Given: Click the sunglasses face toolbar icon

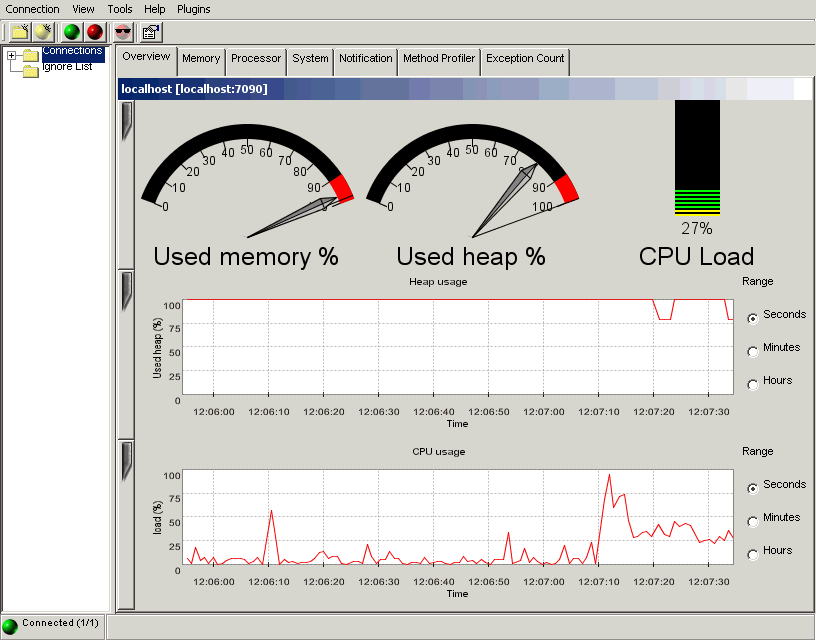Looking at the screenshot, I should tap(123, 32).
